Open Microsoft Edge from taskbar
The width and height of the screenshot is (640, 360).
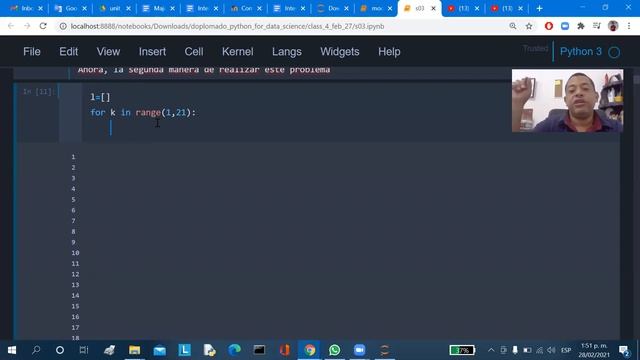point(234,350)
